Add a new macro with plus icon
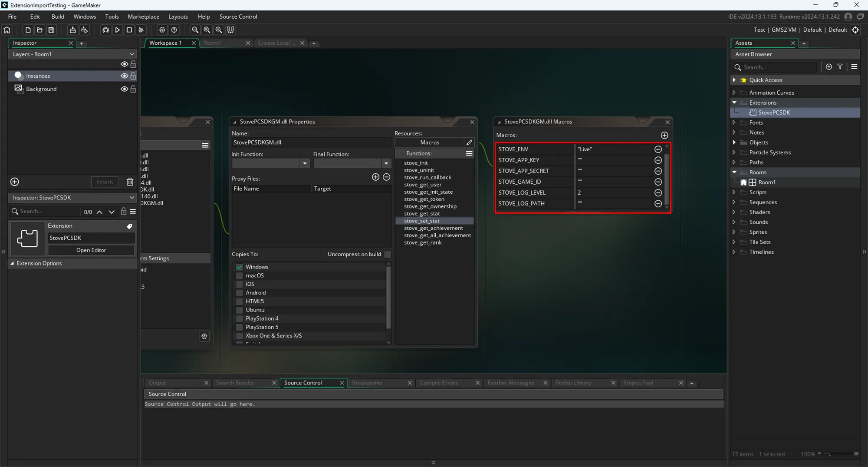 click(664, 136)
